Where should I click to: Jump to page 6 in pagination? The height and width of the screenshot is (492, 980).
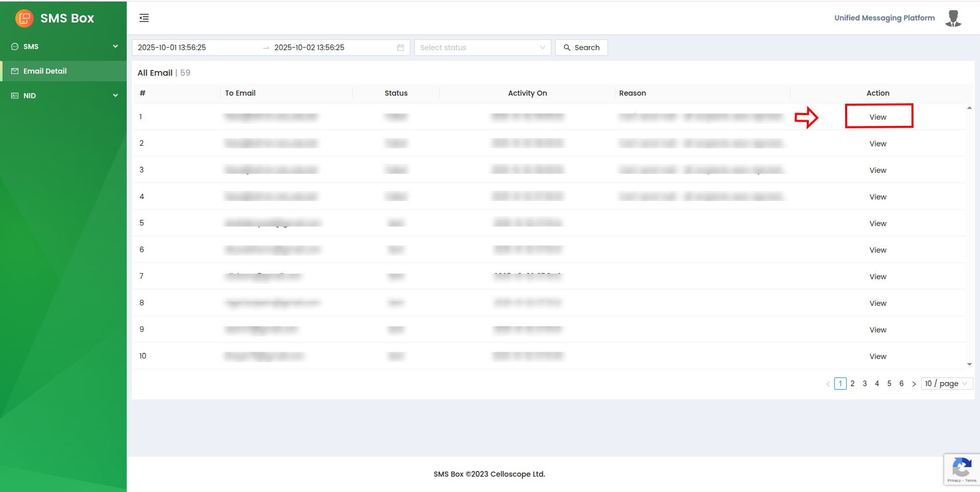(901, 384)
